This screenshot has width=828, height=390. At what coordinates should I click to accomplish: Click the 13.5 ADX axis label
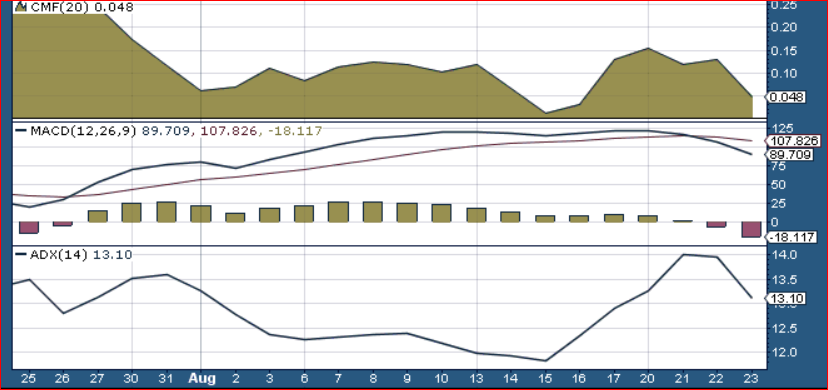(783, 280)
